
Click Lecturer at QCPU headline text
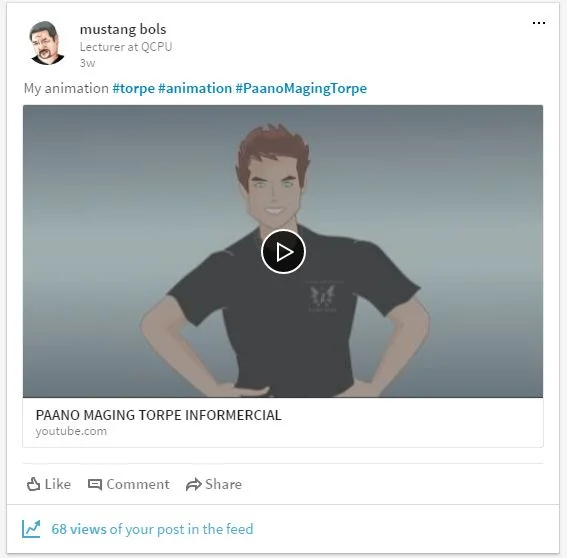pos(126,47)
